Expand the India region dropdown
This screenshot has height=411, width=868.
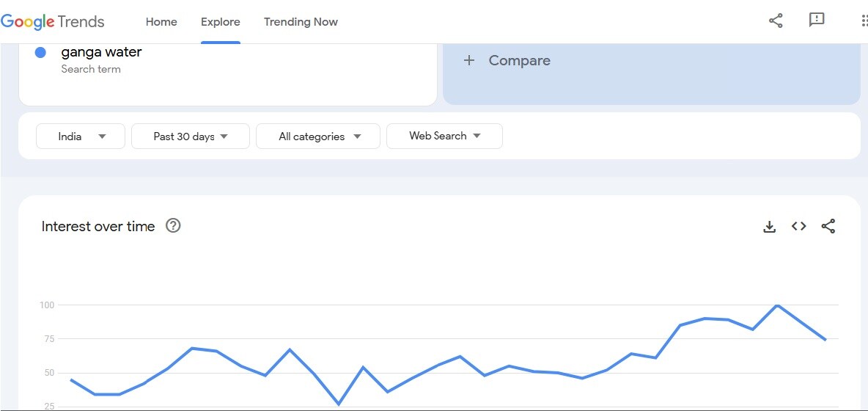(81, 137)
